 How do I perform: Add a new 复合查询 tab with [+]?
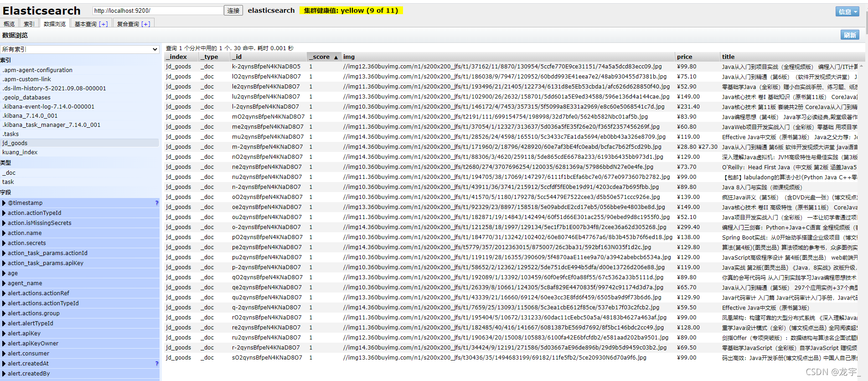click(146, 24)
